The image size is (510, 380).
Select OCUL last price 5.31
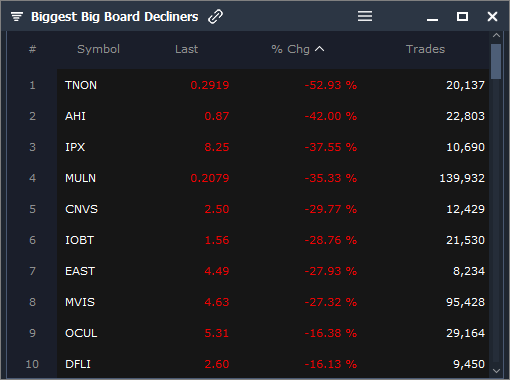pos(217,333)
